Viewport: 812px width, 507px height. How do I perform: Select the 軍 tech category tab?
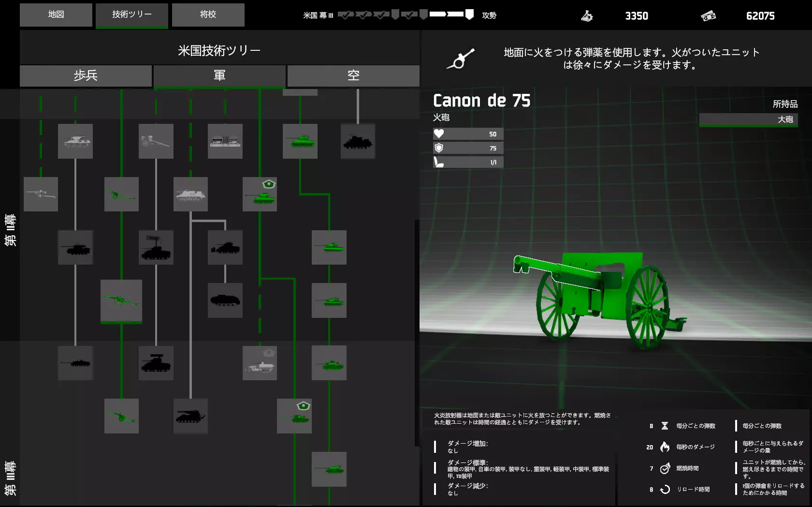(219, 75)
